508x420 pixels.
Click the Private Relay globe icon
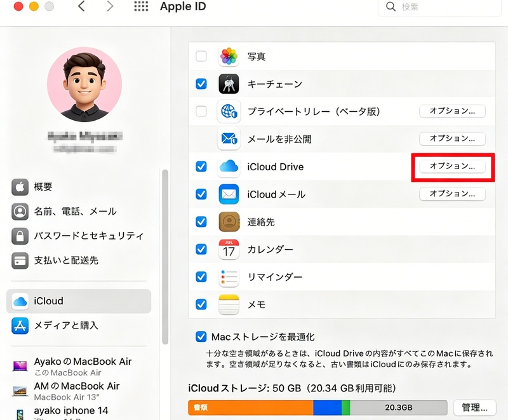pyautogui.click(x=229, y=111)
